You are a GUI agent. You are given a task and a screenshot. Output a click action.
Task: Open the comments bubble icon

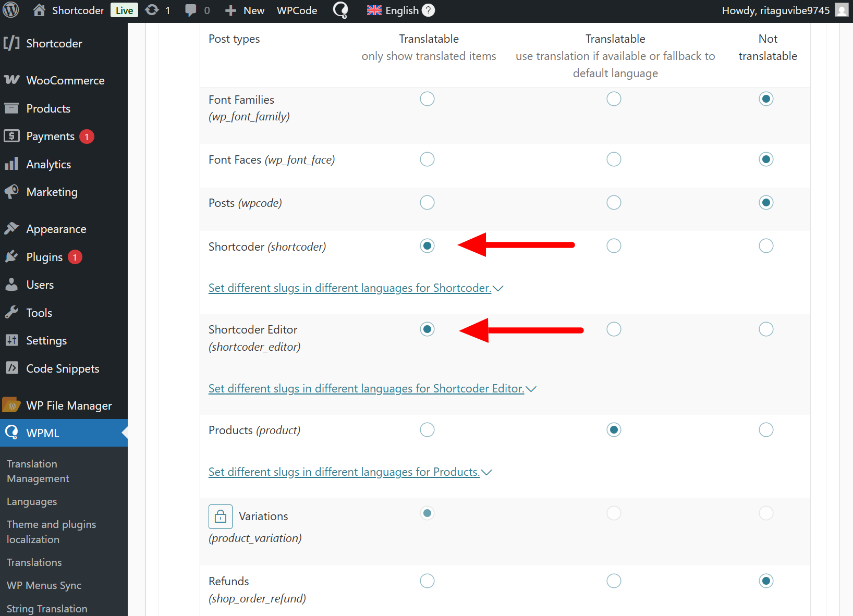coord(191,10)
